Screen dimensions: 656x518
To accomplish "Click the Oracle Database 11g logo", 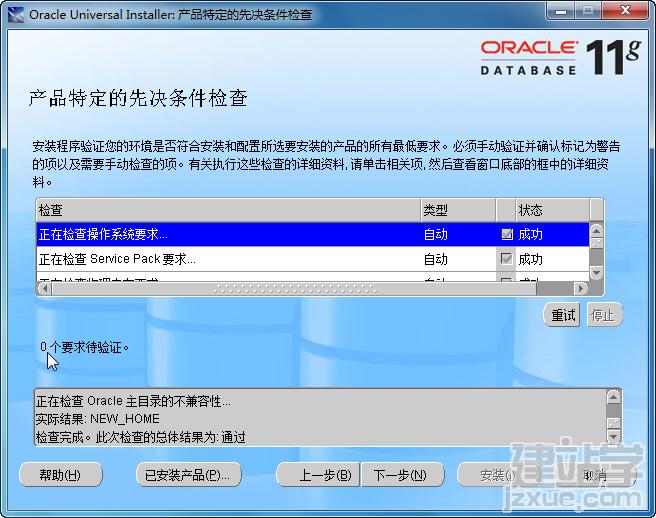I will point(558,58).
